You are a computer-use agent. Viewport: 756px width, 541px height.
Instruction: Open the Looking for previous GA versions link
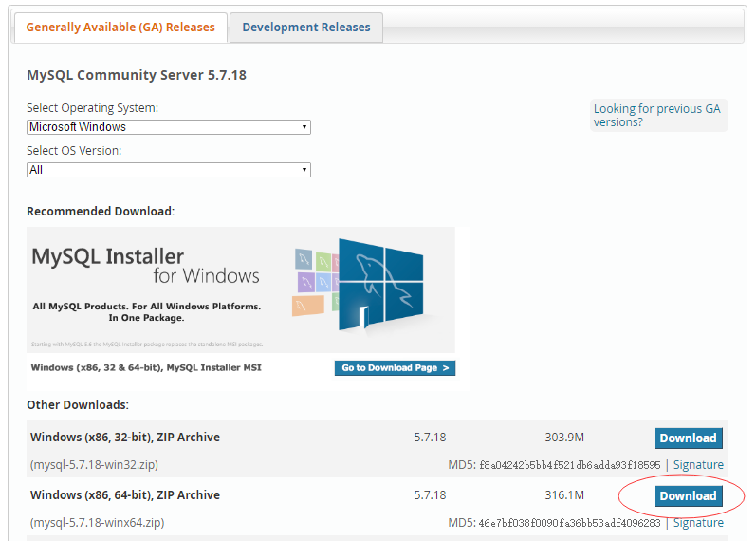tap(656, 115)
